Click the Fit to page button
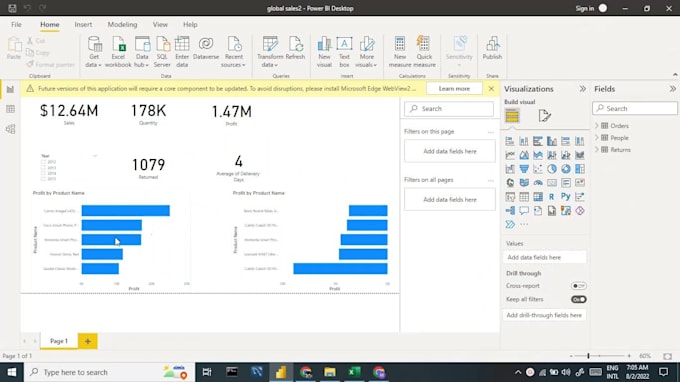680x382 pixels. (x=667, y=356)
